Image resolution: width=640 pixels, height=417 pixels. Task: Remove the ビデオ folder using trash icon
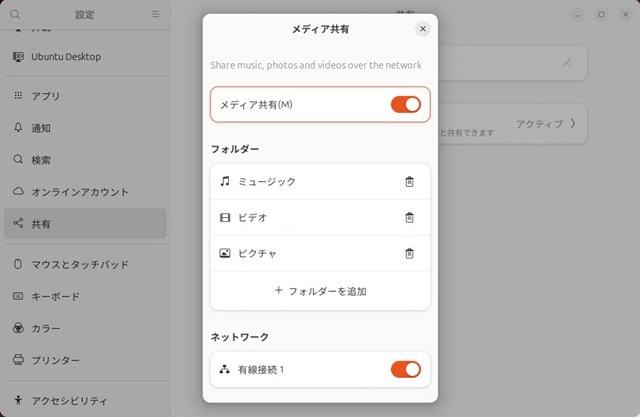point(409,218)
